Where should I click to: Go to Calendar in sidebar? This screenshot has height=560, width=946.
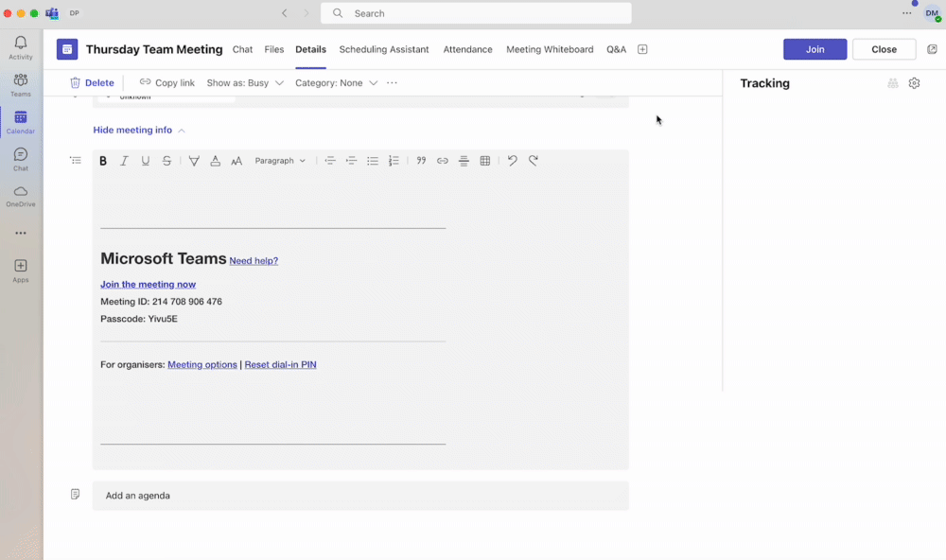(21, 122)
